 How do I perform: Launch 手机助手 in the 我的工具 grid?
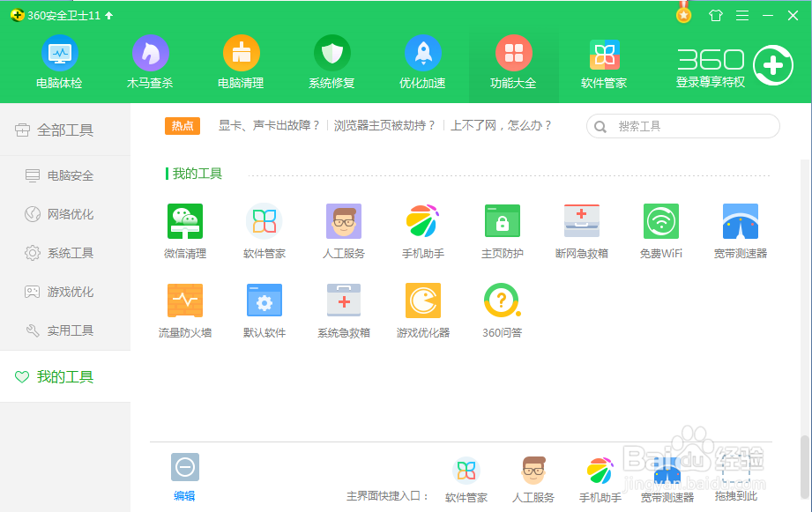423,231
